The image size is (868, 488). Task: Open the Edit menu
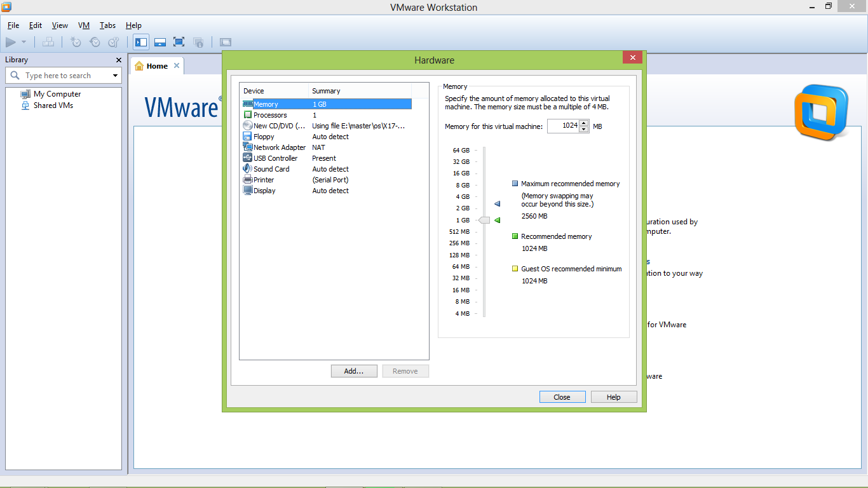tap(36, 25)
